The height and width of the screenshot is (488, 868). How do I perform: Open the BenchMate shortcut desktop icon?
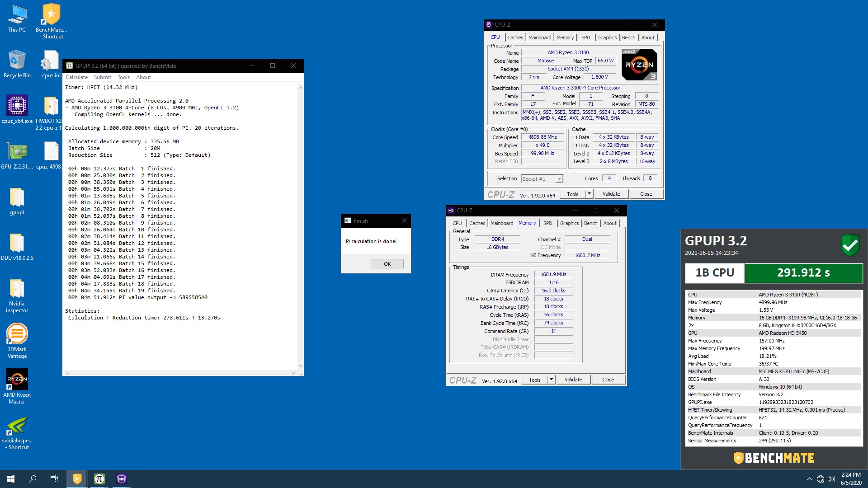tap(51, 20)
